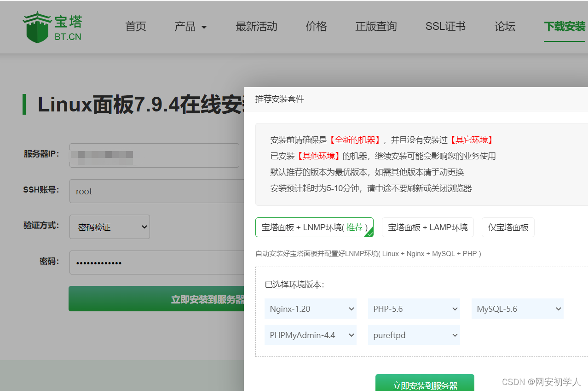The width and height of the screenshot is (588, 391).
Task: Click the 推荐安装套件 dialog title
Action: [x=280, y=99]
